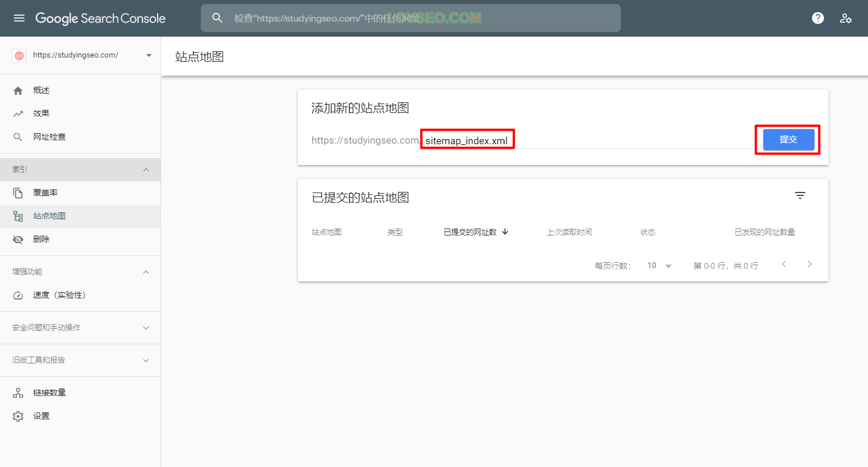Sort by 上次读取时间 column header

(569, 232)
